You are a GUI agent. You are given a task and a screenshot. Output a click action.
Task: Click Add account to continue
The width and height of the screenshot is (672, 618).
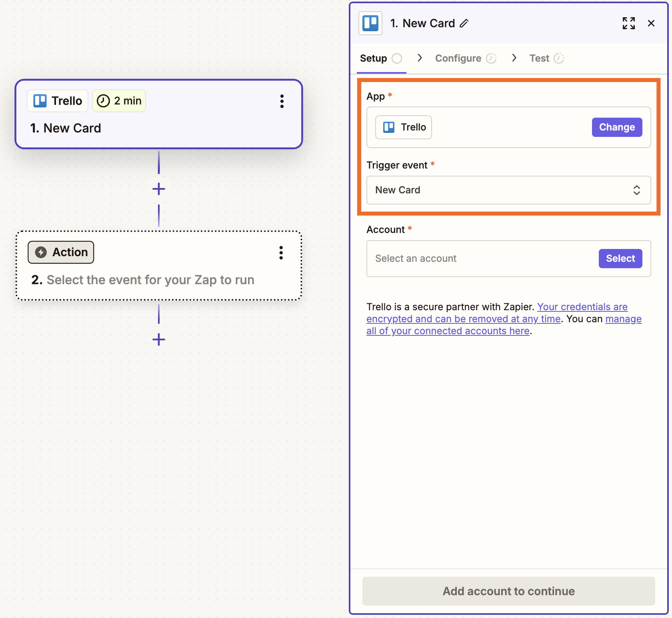click(508, 591)
